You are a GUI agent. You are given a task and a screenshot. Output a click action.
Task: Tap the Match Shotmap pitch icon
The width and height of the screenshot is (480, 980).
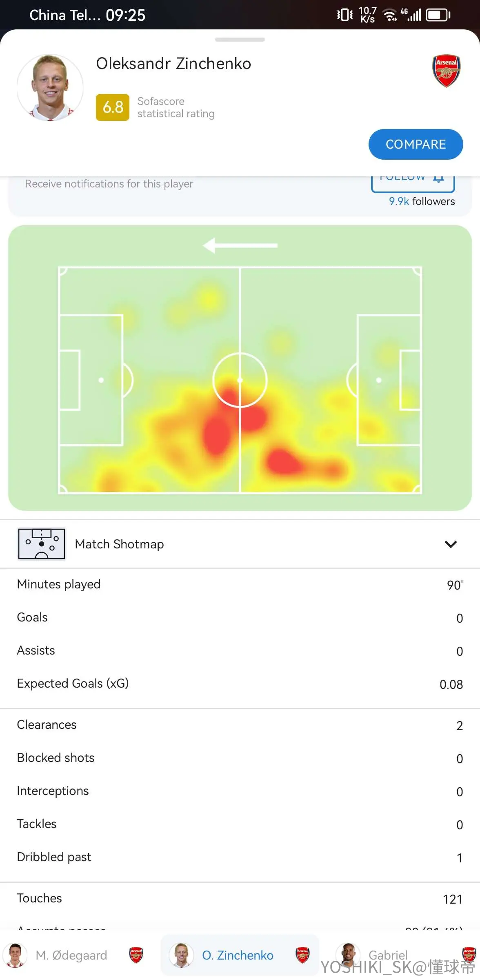[42, 544]
